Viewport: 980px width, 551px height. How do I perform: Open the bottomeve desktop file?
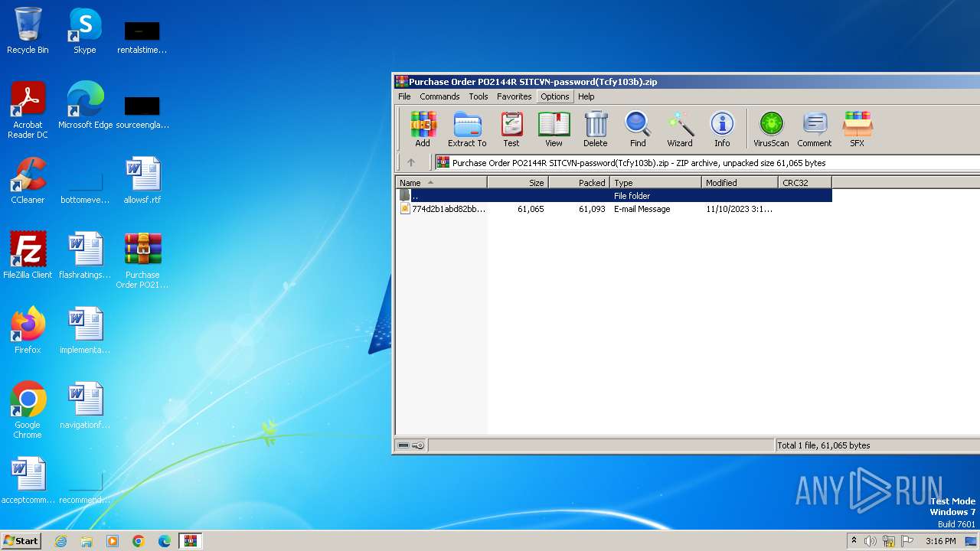pyautogui.click(x=85, y=187)
